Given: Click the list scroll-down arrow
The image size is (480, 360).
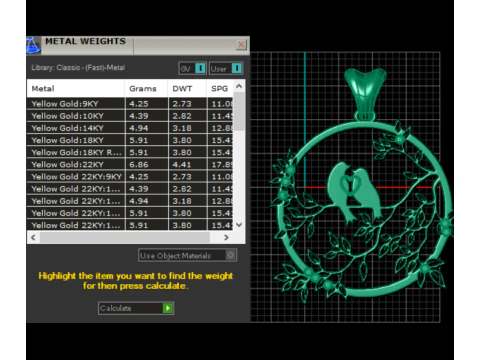Looking at the screenshot, I should 239,225.
